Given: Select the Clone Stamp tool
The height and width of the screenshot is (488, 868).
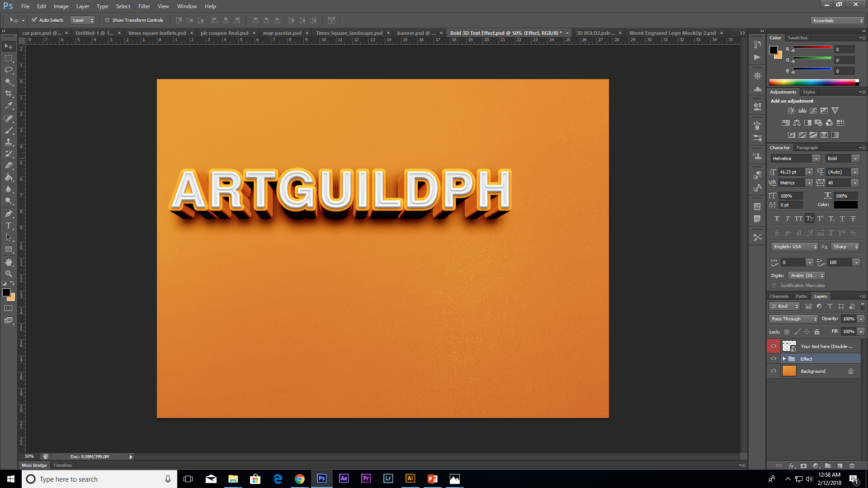Looking at the screenshot, I should click(9, 142).
